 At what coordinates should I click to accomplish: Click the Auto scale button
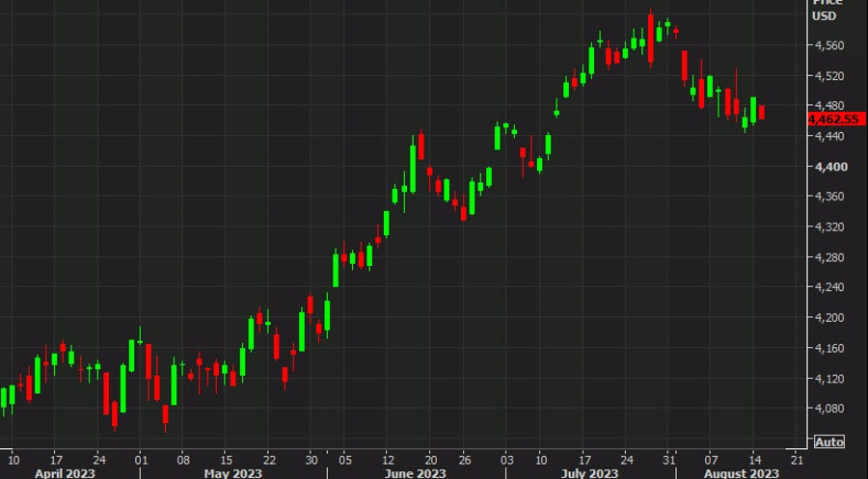click(829, 441)
